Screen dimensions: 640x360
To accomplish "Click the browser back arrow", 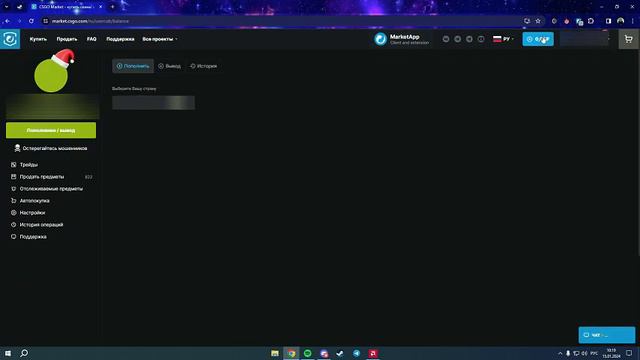I will 7,21.
